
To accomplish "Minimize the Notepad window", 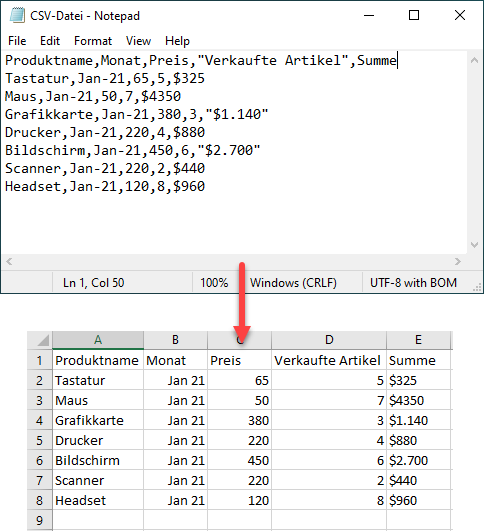I will tap(369, 15).
